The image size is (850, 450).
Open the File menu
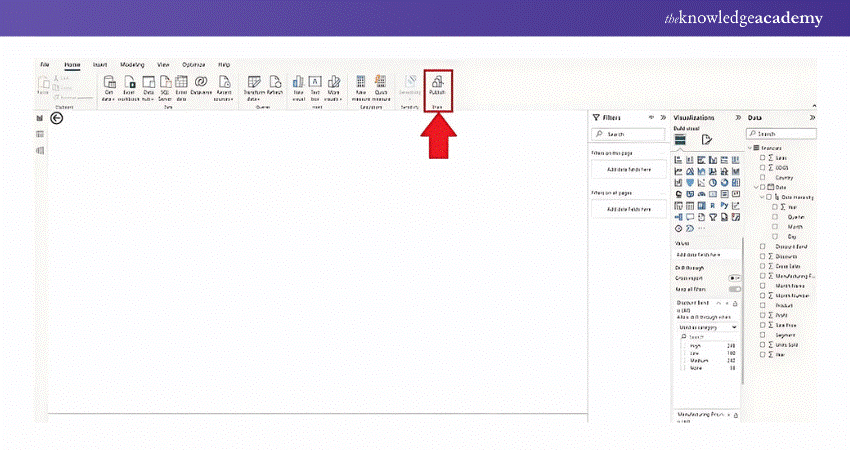pos(45,63)
